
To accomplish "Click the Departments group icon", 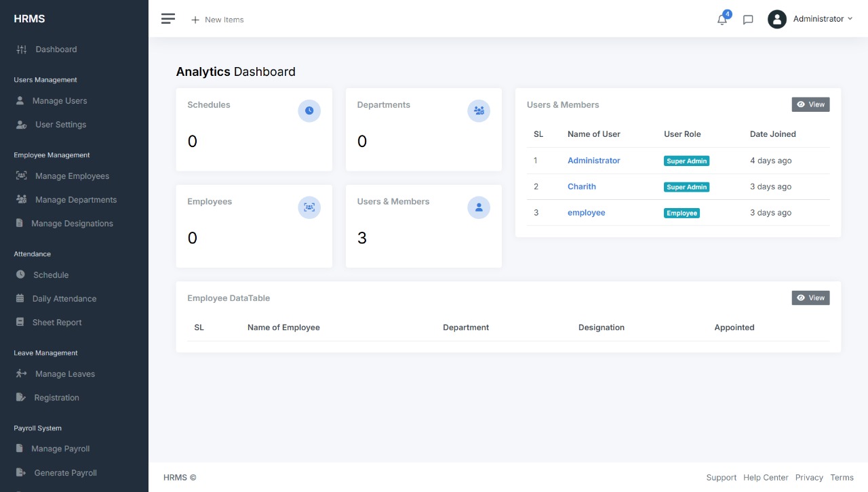I will click(x=479, y=110).
